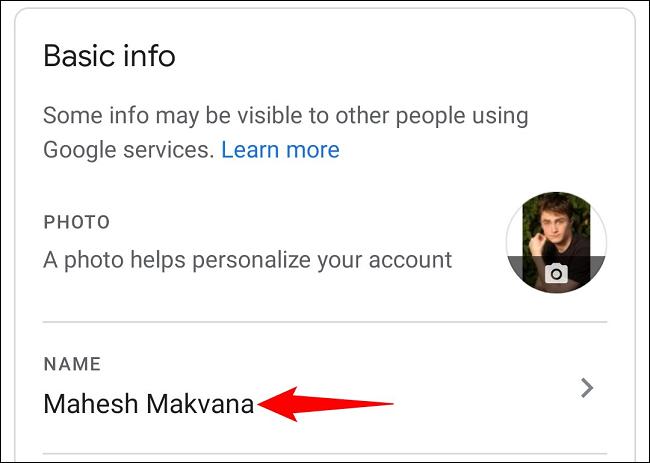This screenshot has width=650, height=463.
Task: Tap the PHOTO section label
Action: tap(76, 222)
